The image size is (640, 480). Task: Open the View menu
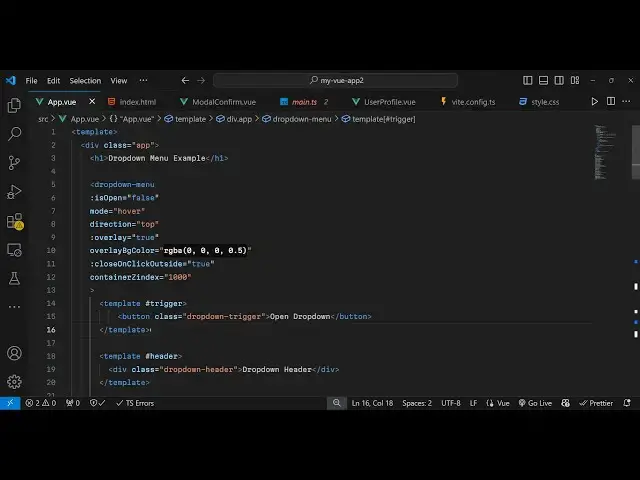(x=119, y=81)
